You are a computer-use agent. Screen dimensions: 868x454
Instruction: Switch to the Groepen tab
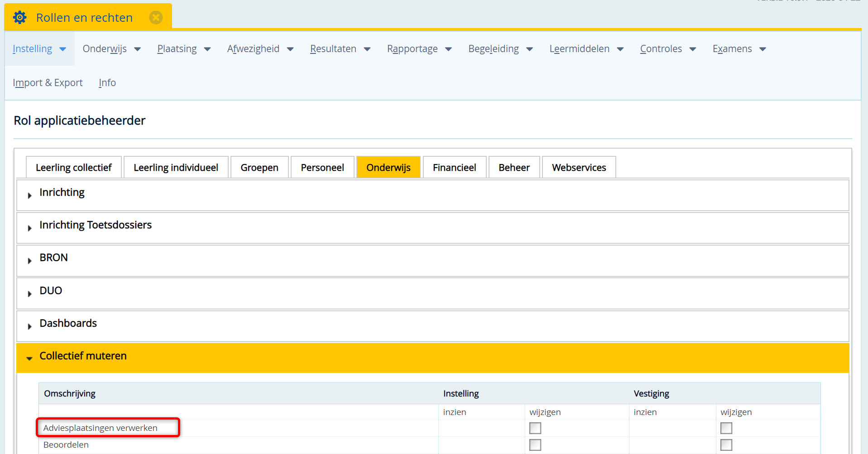tap(259, 168)
